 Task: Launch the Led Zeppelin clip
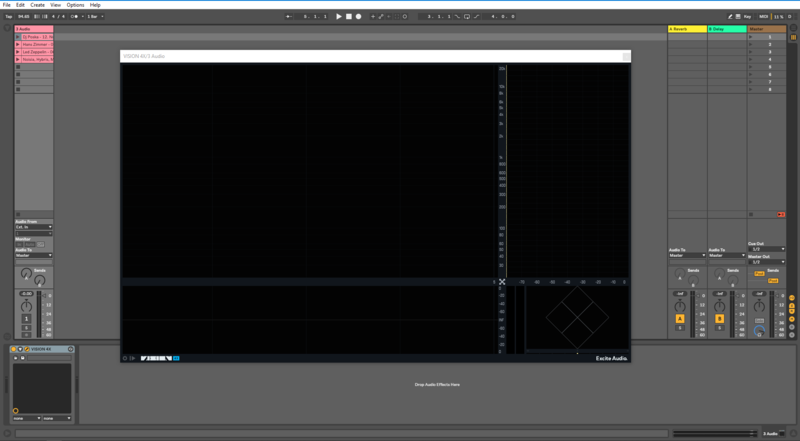point(18,52)
